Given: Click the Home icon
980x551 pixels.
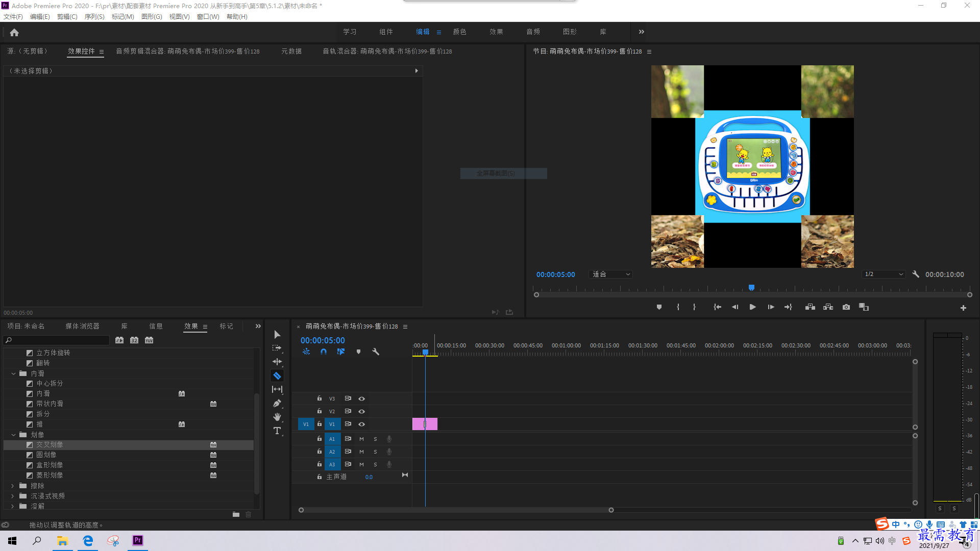Looking at the screenshot, I should (x=14, y=32).
